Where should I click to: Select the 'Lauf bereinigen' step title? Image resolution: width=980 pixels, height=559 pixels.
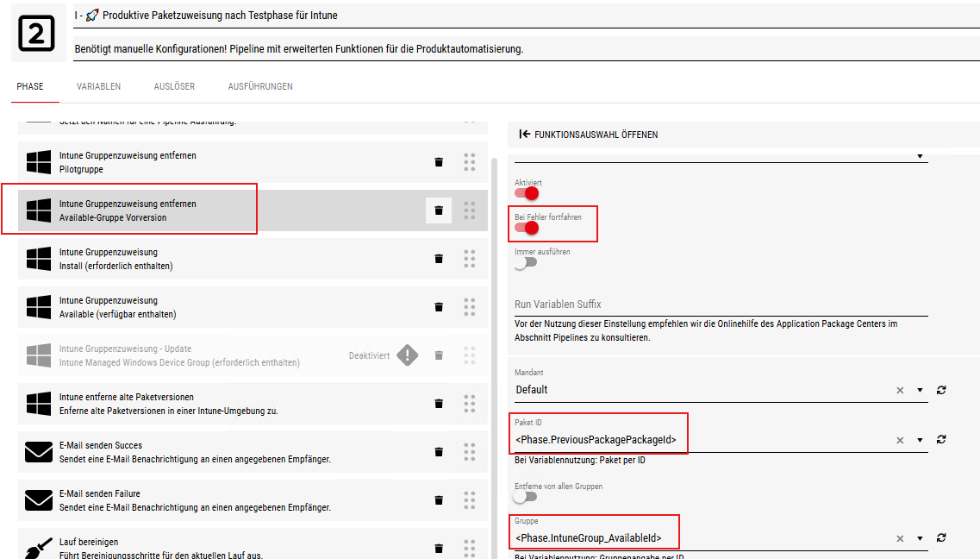pyautogui.click(x=89, y=542)
